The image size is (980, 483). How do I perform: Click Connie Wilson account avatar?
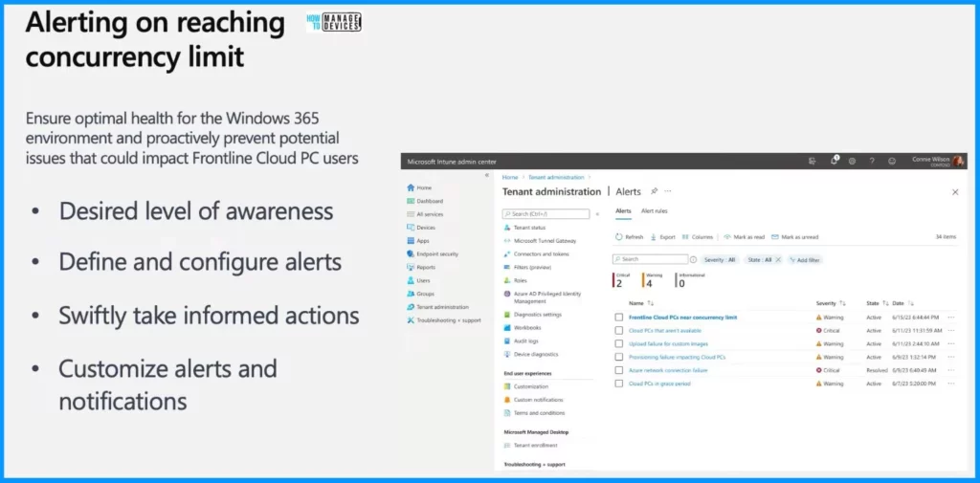coord(958,162)
